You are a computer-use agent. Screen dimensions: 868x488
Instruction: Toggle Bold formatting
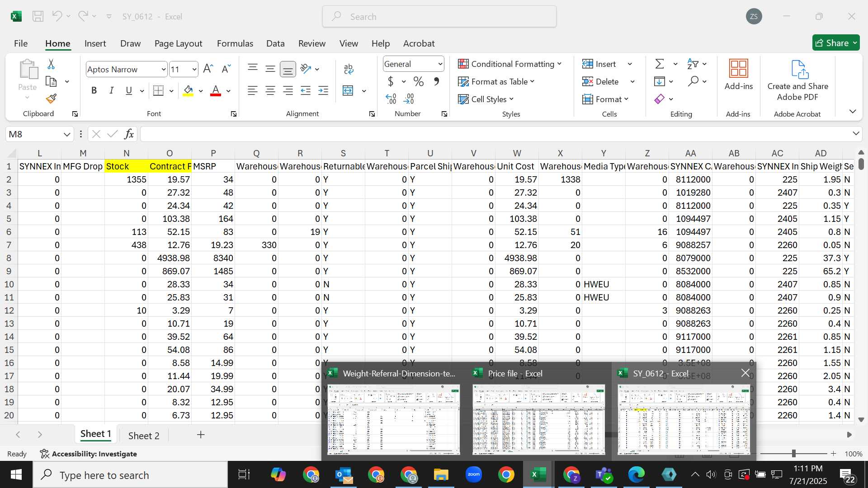(x=94, y=91)
